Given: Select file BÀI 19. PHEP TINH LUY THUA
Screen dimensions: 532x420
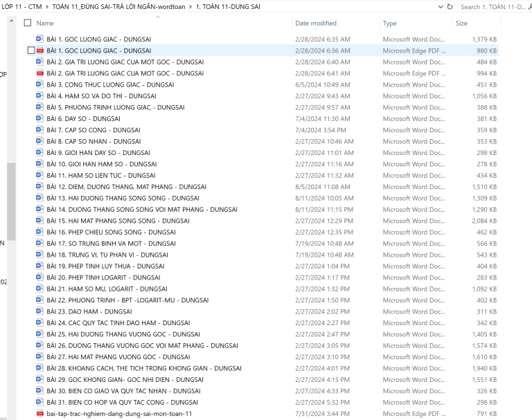Looking at the screenshot, I should [x=105, y=266].
